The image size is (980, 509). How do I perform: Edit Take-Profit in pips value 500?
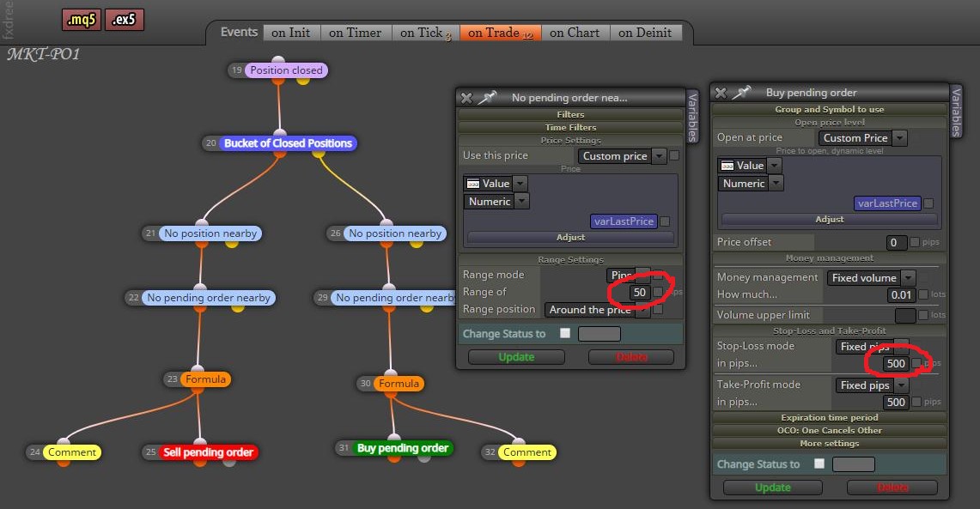pyautogui.click(x=896, y=403)
